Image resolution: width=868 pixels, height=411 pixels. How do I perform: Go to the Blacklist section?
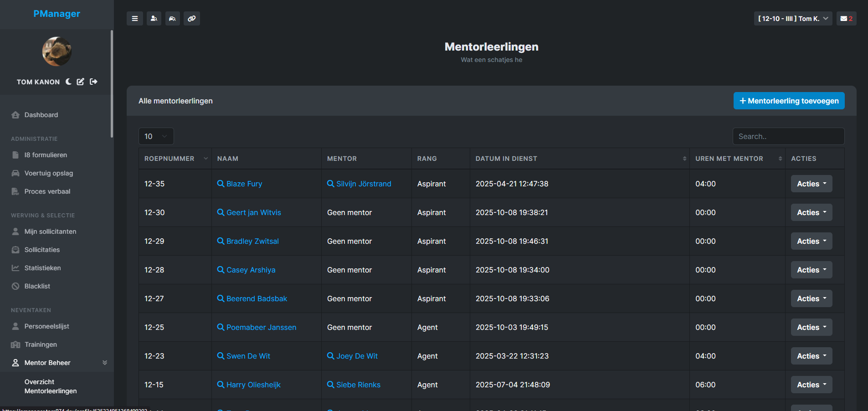(37, 286)
